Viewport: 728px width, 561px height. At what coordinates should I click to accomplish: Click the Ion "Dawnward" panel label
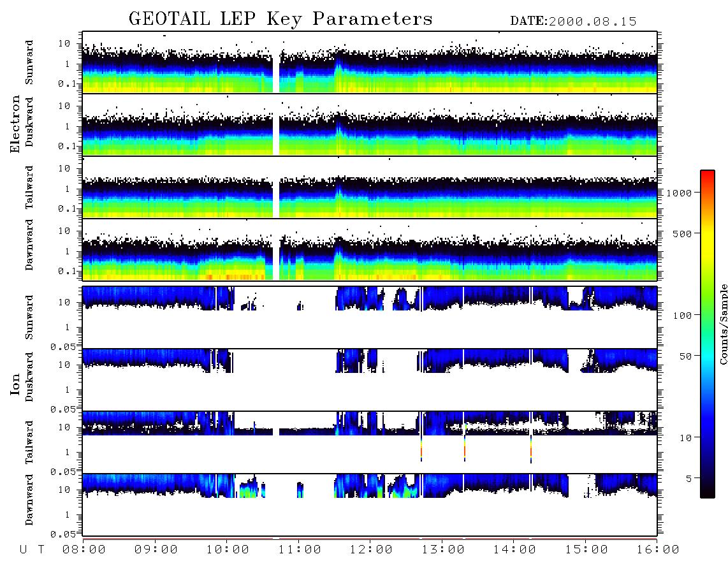29,500
